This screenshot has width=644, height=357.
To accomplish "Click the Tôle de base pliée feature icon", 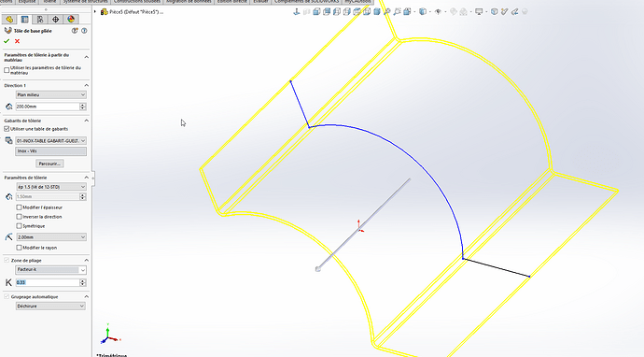I will point(7,31).
